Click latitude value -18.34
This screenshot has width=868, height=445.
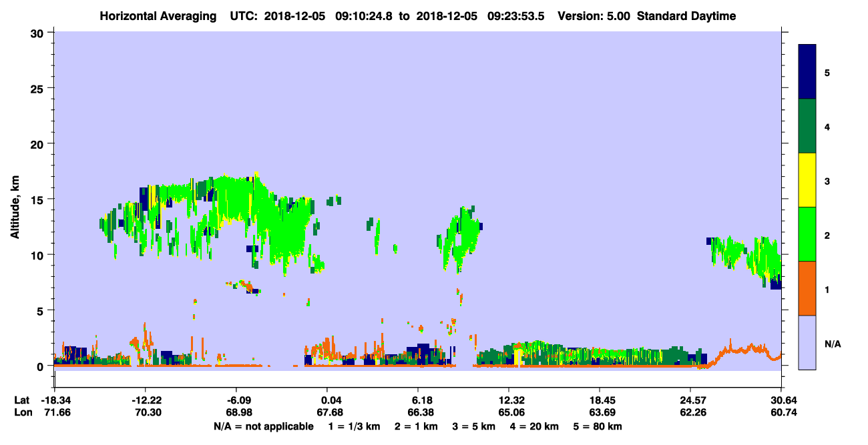[56, 400]
